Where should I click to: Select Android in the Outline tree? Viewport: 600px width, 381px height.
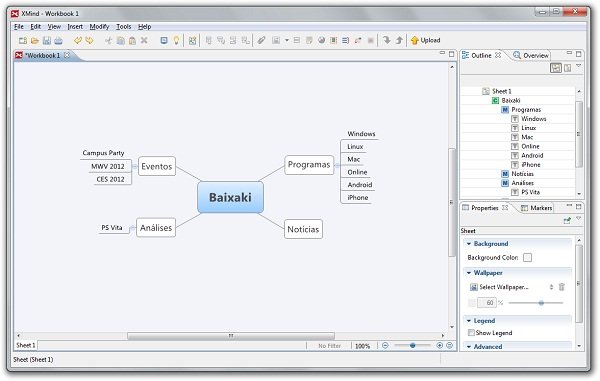[x=532, y=156]
